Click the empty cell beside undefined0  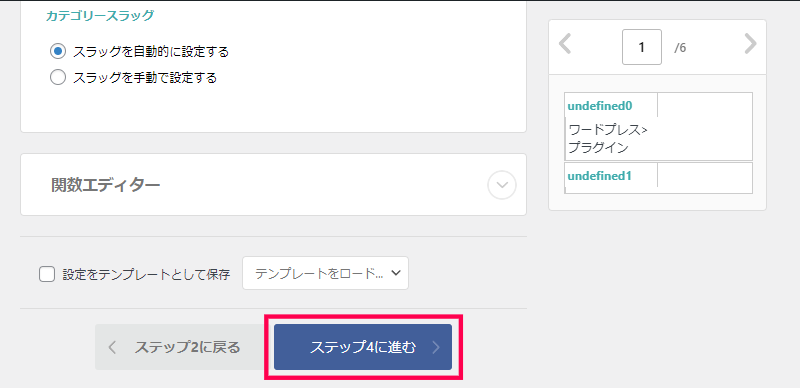(x=705, y=106)
